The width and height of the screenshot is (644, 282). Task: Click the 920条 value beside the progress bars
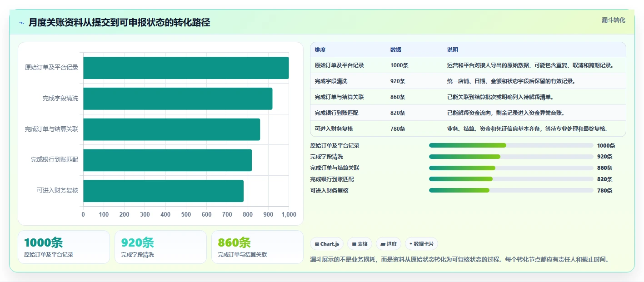(604, 157)
